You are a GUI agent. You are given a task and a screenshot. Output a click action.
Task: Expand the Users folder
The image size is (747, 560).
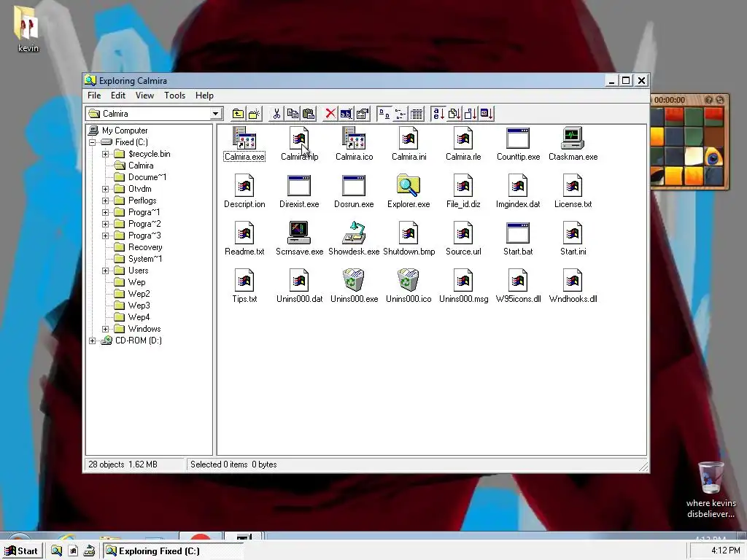105,271
